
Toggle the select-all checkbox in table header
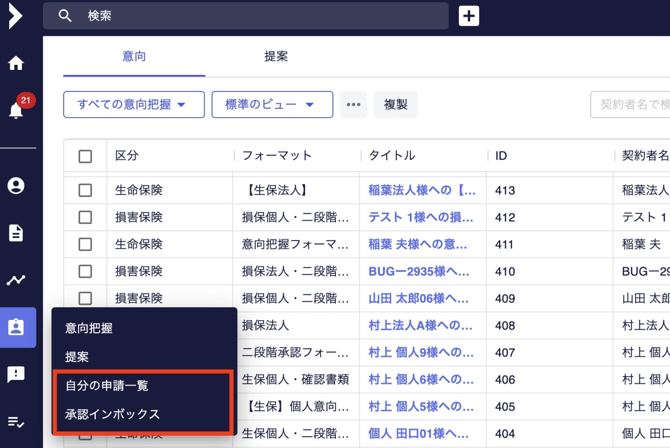(x=85, y=156)
